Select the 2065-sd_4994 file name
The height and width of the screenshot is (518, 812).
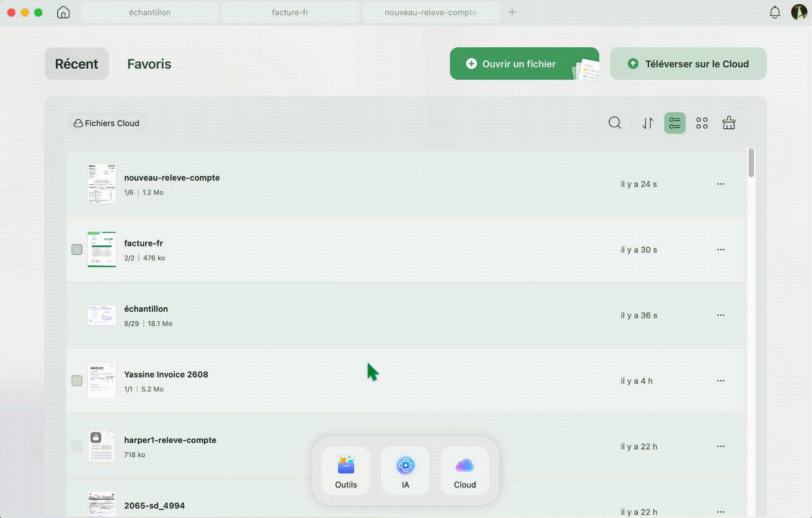[154, 506]
